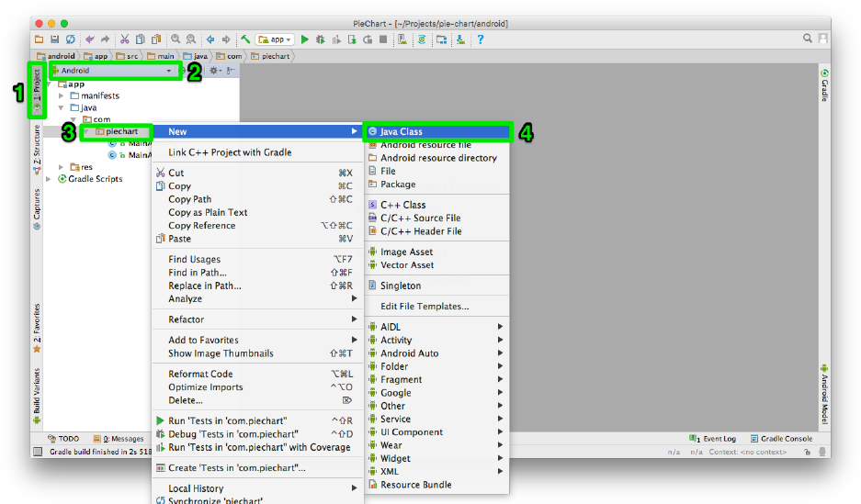Image resolution: width=861 pixels, height=504 pixels.
Task: Click the Cut scissors toolbar icon
Action: (x=125, y=39)
